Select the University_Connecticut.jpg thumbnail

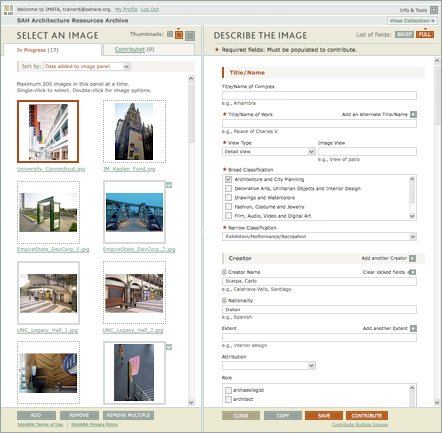48,131
